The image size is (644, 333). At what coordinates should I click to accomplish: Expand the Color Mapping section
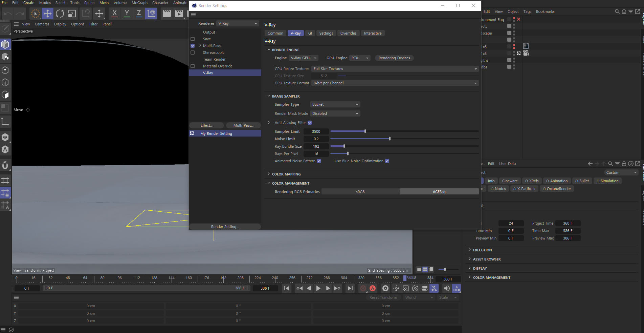pyautogui.click(x=269, y=174)
